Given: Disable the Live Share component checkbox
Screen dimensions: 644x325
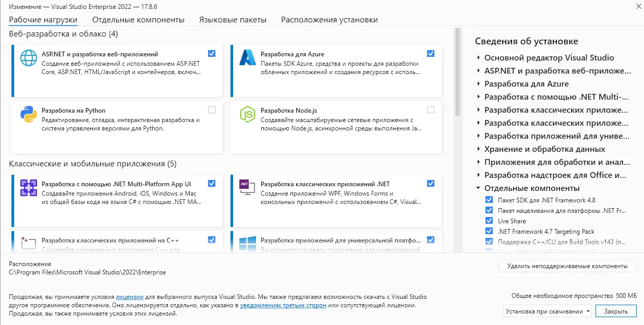Looking at the screenshot, I should pyautogui.click(x=489, y=221).
